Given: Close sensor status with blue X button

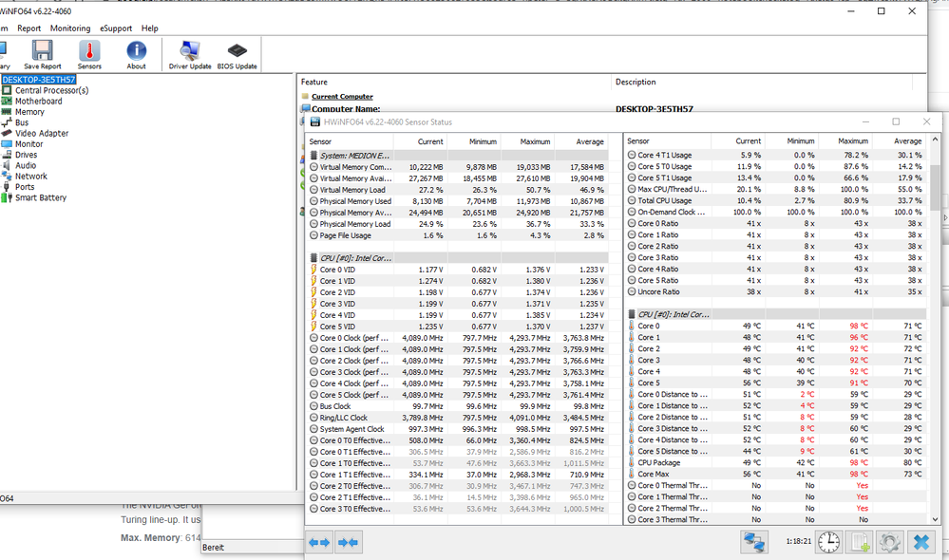Looking at the screenshot, I should tap(921, 542).
